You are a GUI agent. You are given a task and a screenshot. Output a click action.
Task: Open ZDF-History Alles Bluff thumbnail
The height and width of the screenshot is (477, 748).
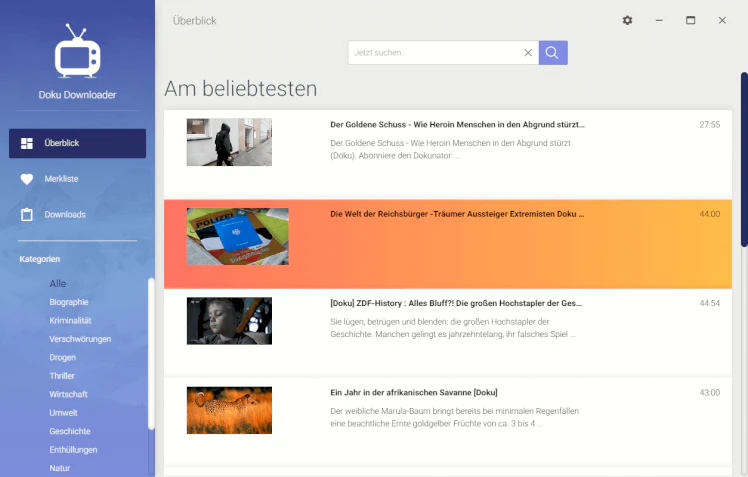pos(229,321)
